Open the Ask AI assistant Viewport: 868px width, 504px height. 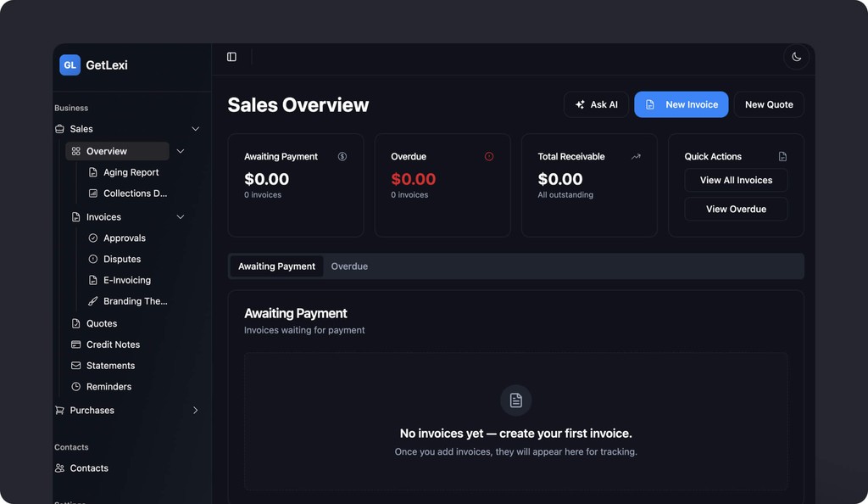596,104
